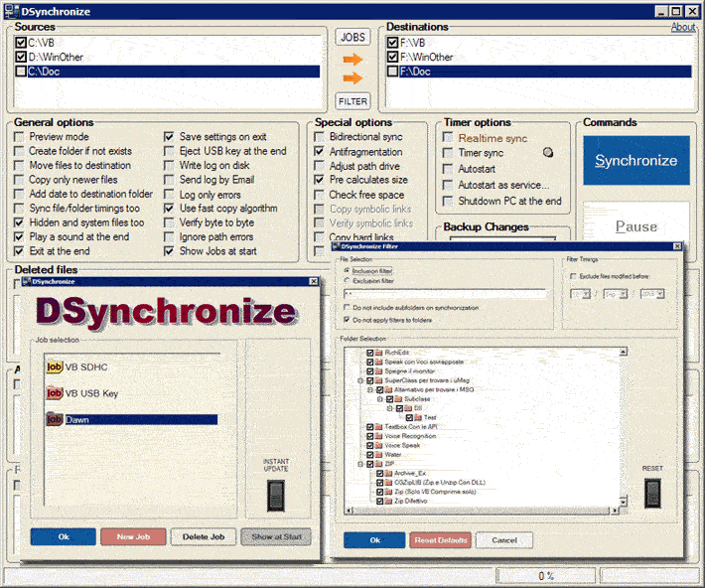Collapse SuperClass per trovare i uMsg node

point(360,380)
